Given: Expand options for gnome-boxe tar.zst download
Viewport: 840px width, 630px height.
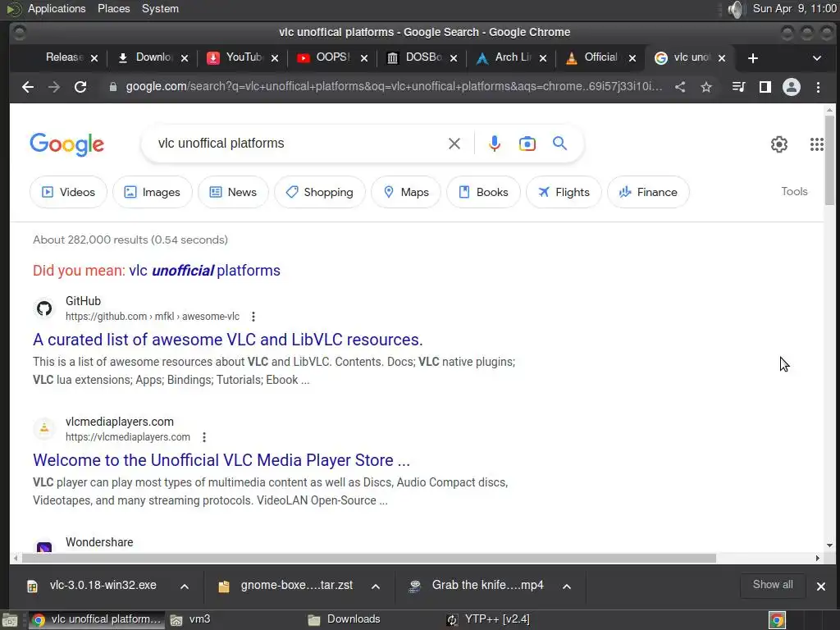Looking at the screenshot, I should [376, 587].
